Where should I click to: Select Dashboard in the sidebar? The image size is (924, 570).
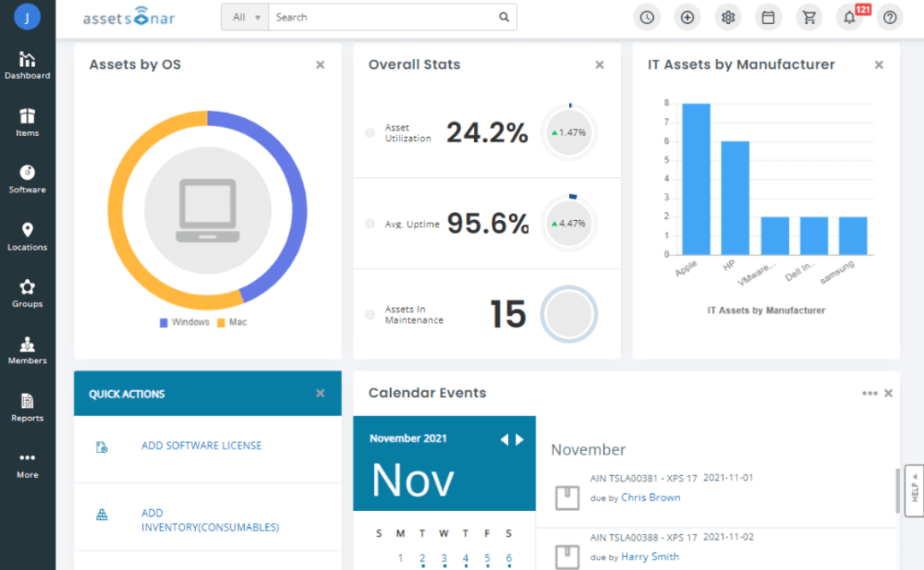pos(27,66)
